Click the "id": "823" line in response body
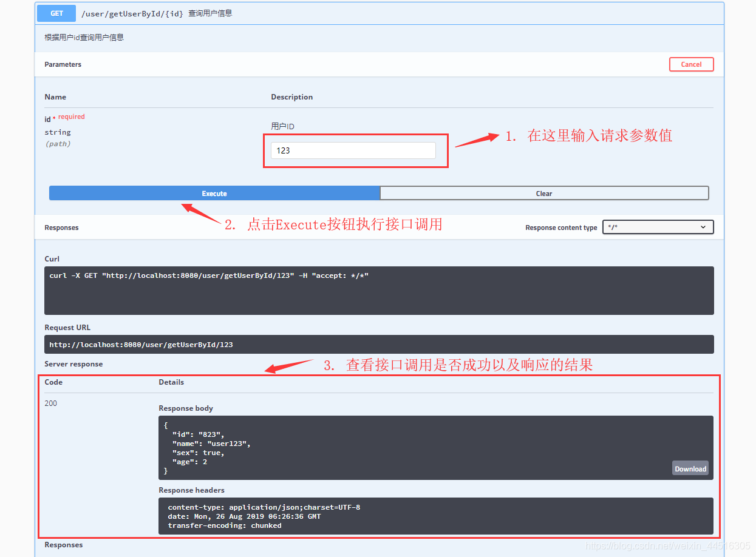The image size is (756, 557). [x=199, y=434]
